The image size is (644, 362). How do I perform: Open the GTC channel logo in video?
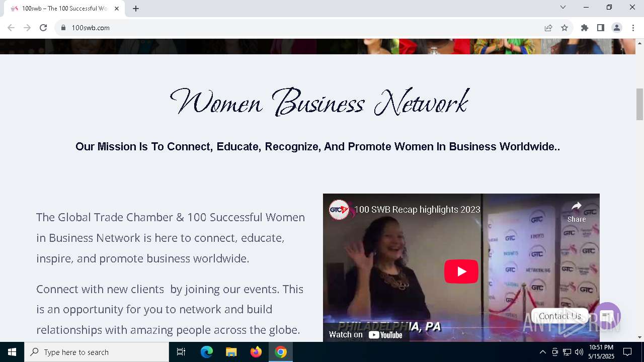[x=339, y=210]
